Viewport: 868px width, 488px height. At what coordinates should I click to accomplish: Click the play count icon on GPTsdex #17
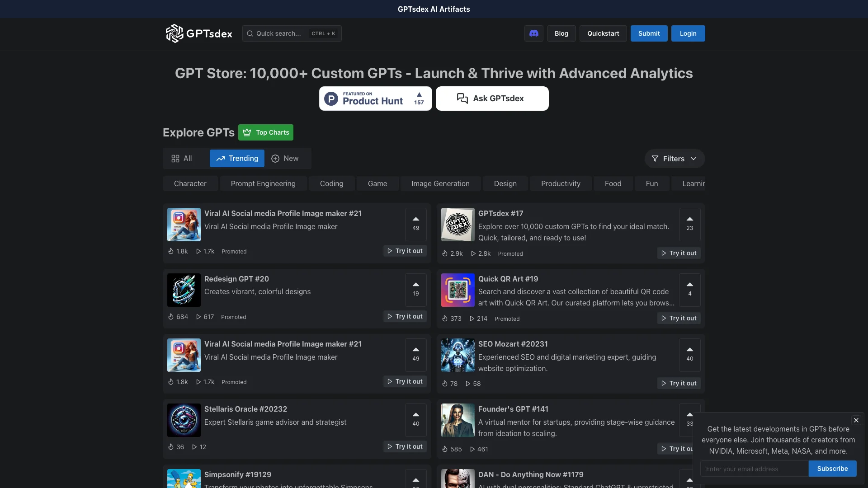473,253
